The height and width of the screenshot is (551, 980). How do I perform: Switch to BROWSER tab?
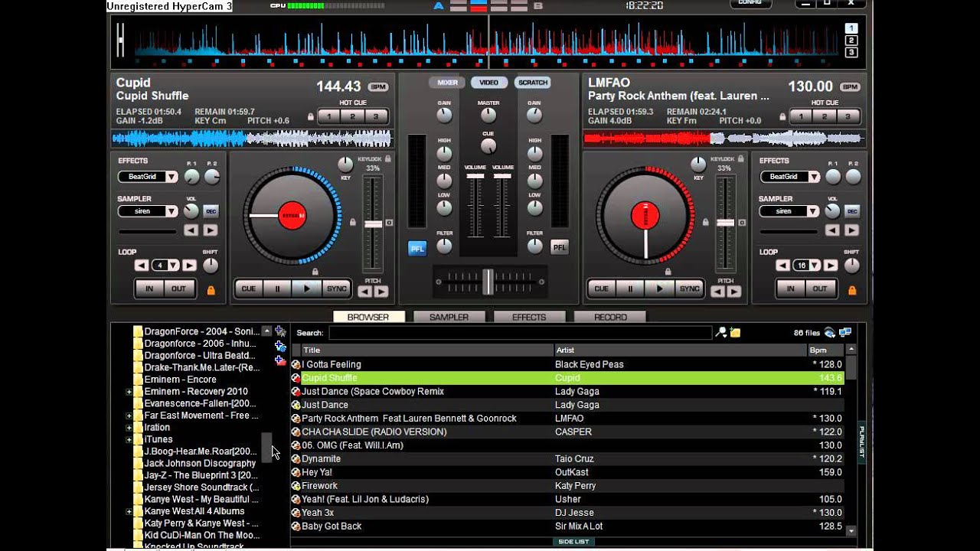click(x=368, y=317)
